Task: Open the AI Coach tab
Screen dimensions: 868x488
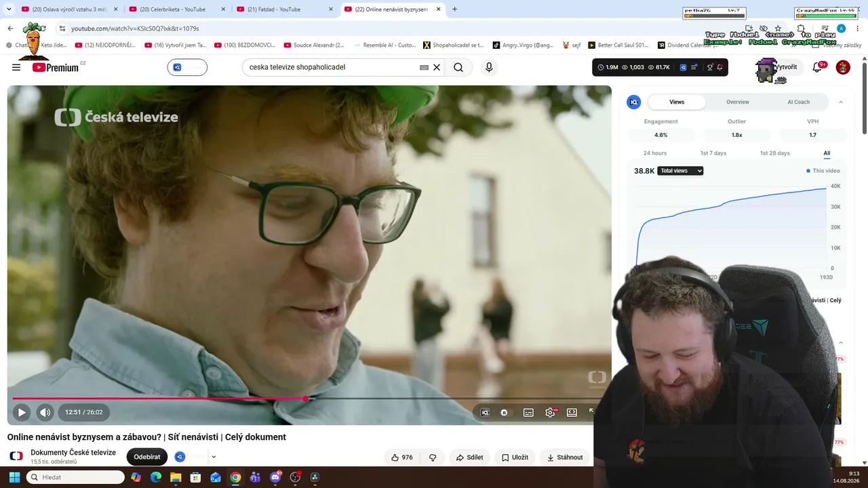Action: [798, 102]
